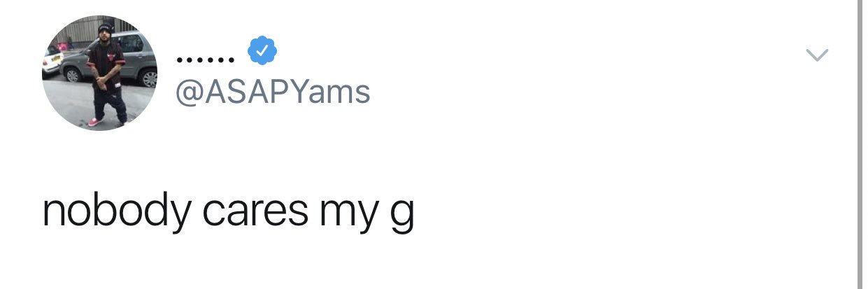Open the @ASAPYams profile handle link
This screenshot has height=289, width=868.
point(273,92)
